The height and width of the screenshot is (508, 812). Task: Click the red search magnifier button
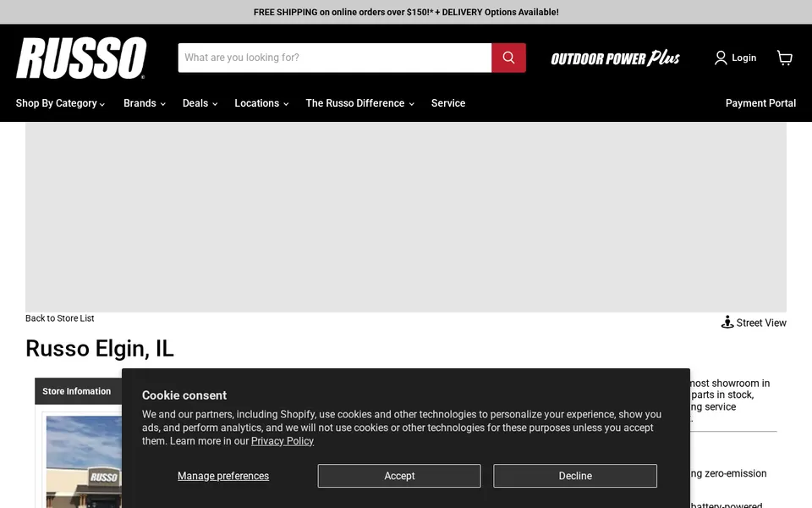pyautogui.click(x=508, y=58)
